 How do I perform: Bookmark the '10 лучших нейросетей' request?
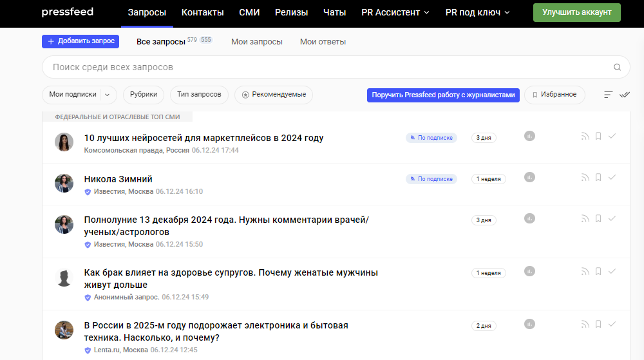pos(598,137)
